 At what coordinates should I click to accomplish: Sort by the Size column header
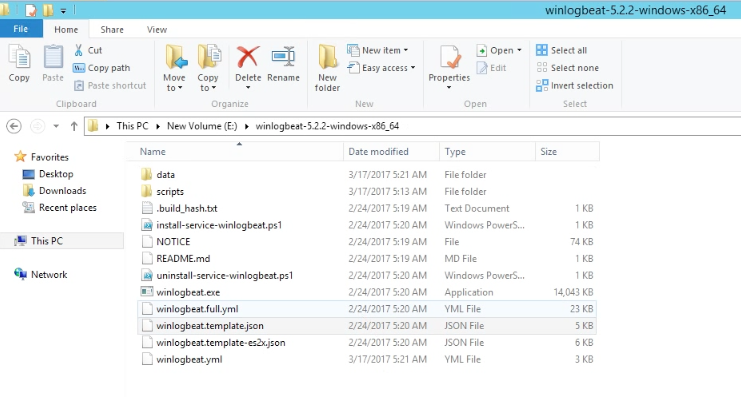point(568,152)
